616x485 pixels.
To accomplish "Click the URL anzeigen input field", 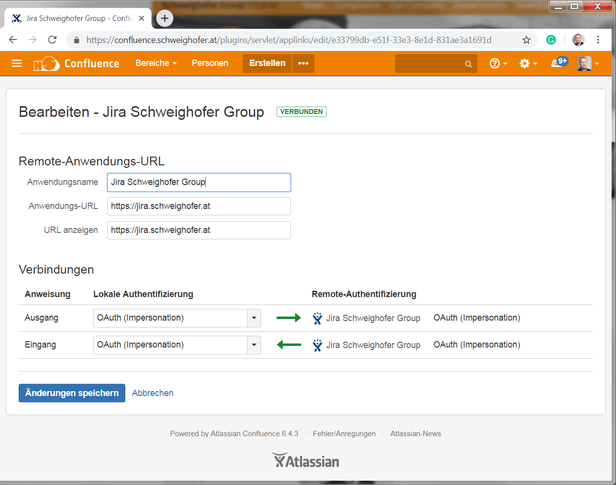I will pyautogui.click(x=199, y=230).
